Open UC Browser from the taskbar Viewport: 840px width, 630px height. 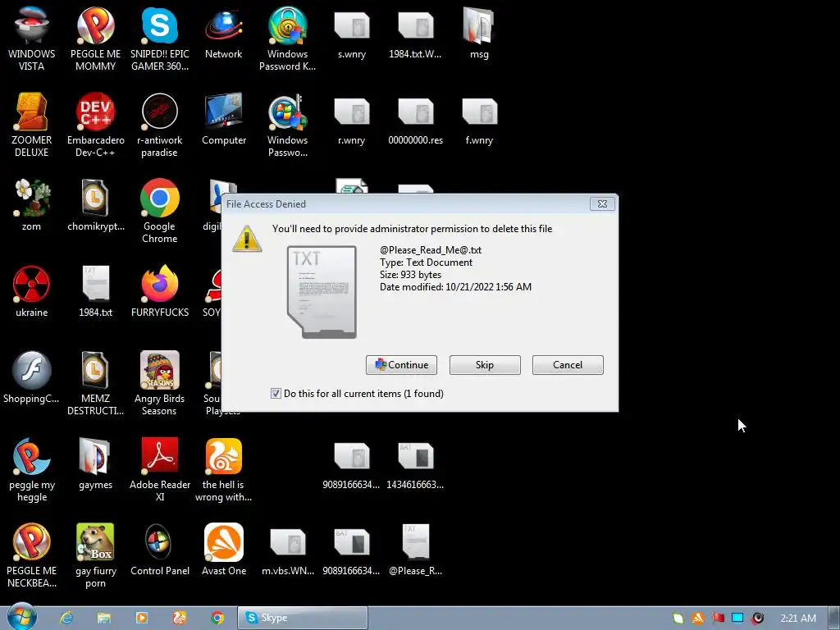(x=180, y=619)
